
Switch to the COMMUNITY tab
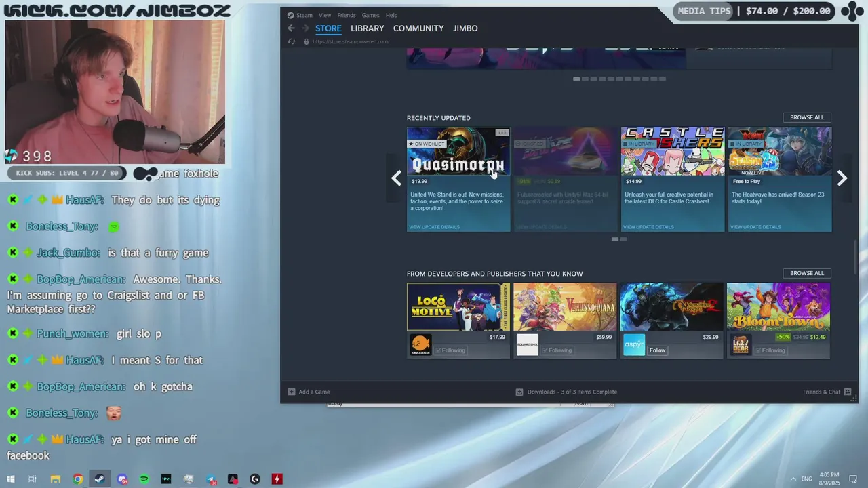click(x=418, y=28)
